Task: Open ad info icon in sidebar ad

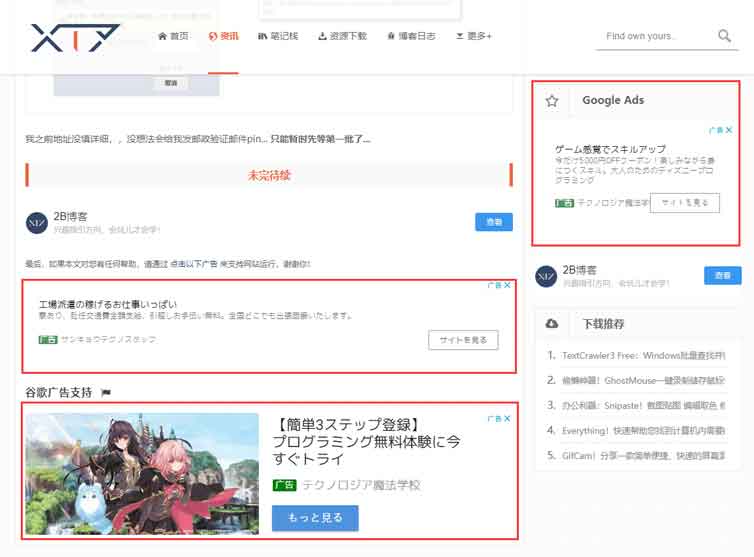Action: 718,130
